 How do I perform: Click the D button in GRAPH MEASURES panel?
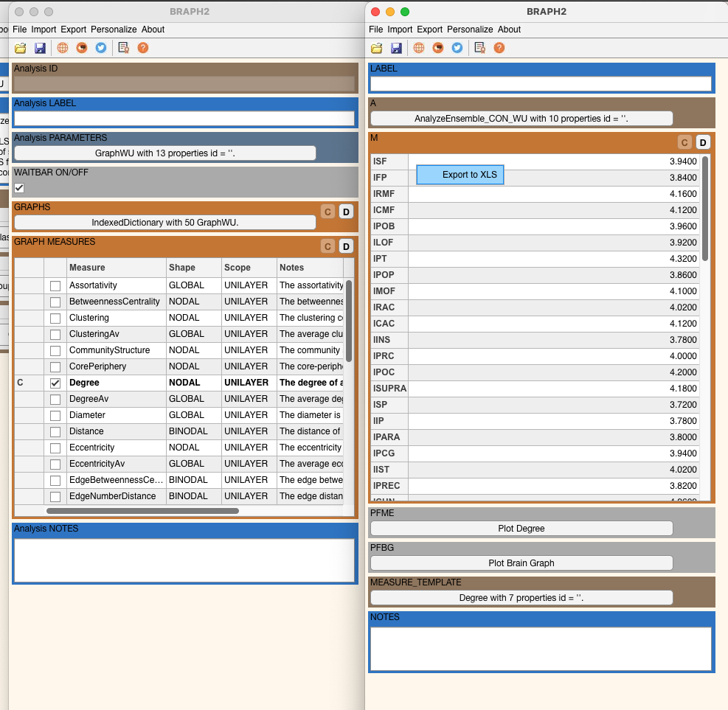(x=346, y=246)
